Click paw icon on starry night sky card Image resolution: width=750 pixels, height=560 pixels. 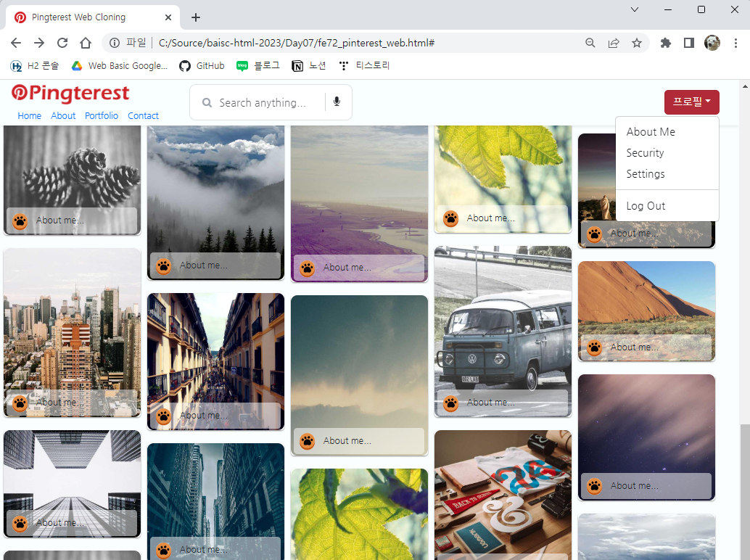tap(594, 486)
